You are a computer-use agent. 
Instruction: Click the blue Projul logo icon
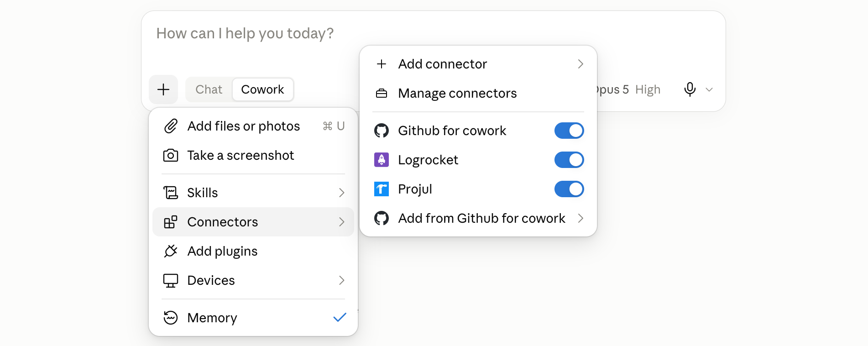point(382,189)
